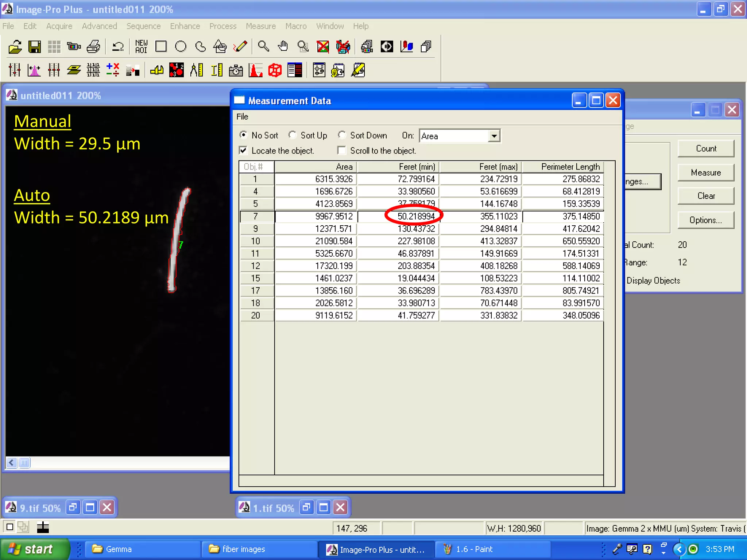
Task: Select object row 7 header
Action: coord(257,217)
